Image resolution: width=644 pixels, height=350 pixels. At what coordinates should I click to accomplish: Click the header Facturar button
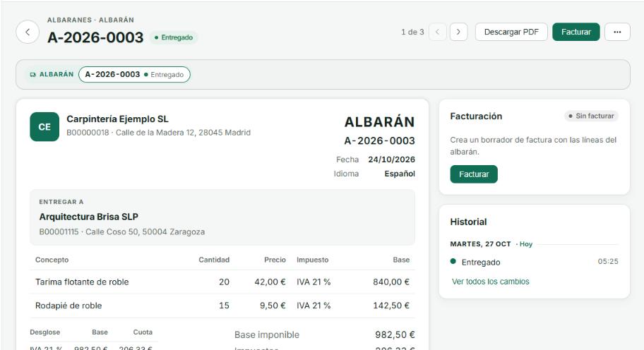[x=576, y=32]
